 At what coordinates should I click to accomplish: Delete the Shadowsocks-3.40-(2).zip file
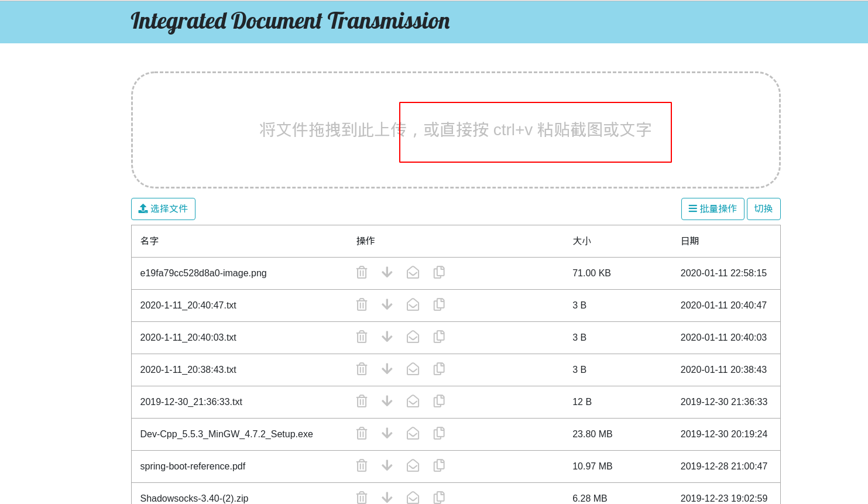[x=362, y=498]
